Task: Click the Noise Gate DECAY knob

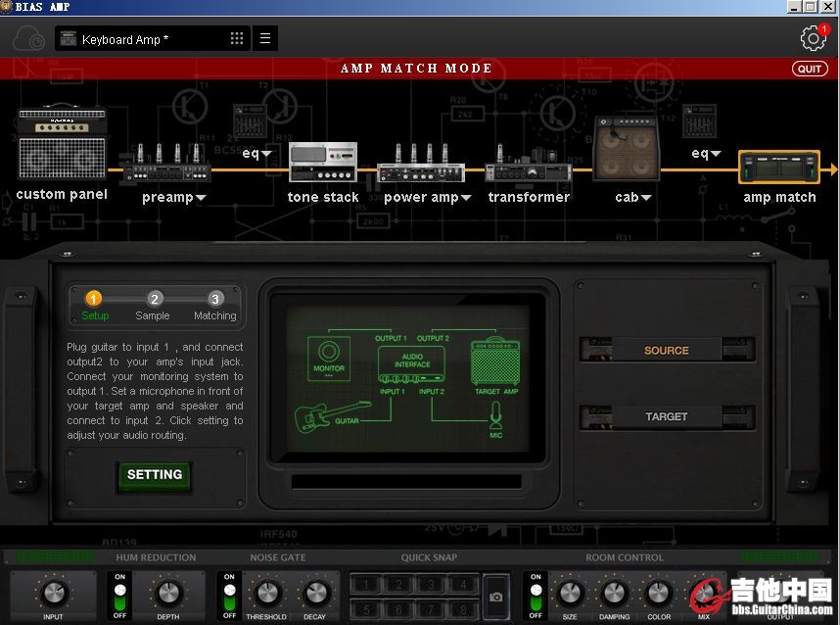Action: coord(315,593)
